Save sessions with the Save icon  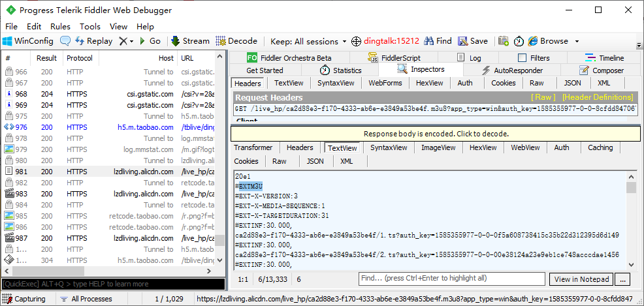(x=473, y=41)
